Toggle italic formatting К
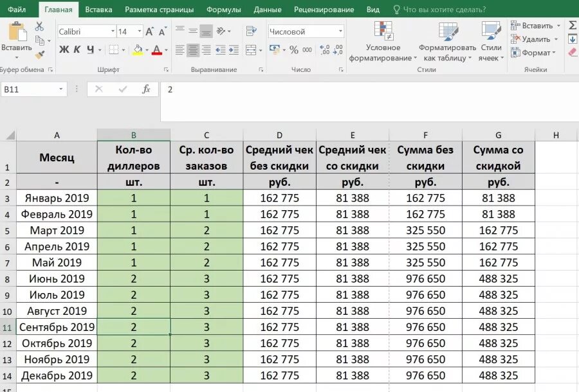 coord(77,49)
